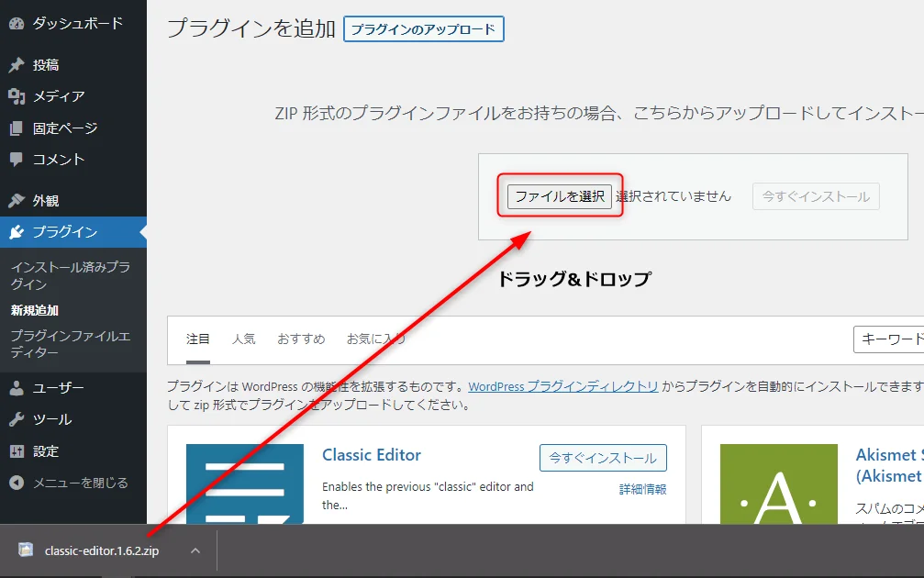Open the メディア menu item
The height and width of the screenshot is (578, 924).
pyautogui.click(x=73, y=96)
